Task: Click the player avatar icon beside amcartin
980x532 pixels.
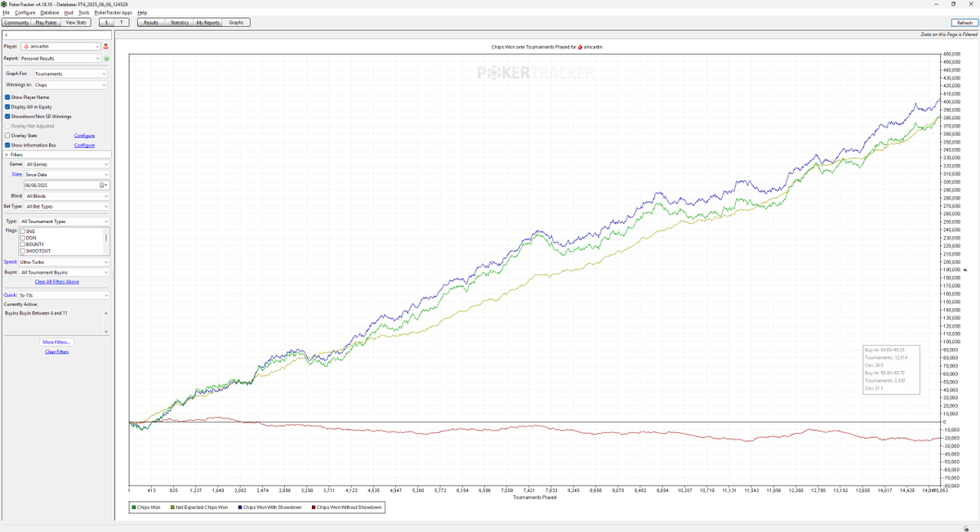Action: [x=105, y=47]
